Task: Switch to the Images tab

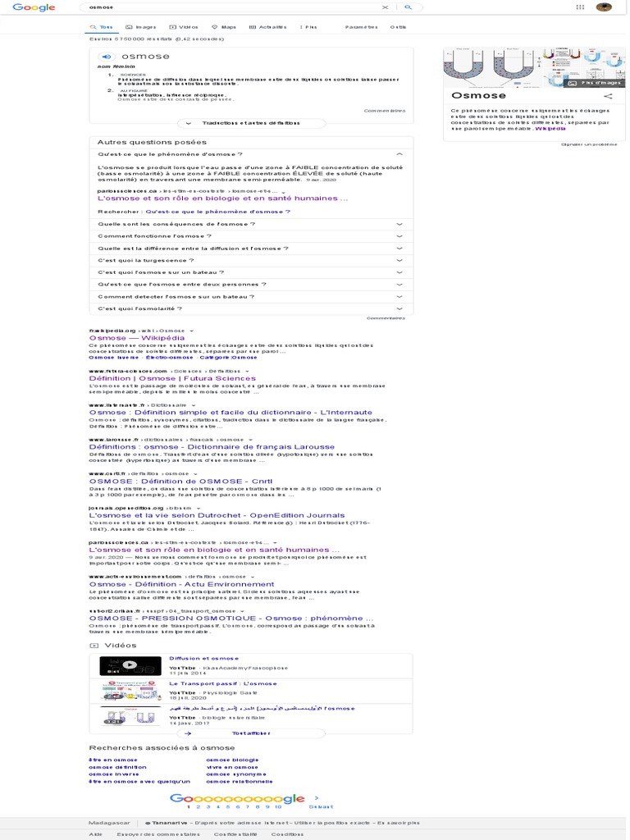Action: (x=141, y=27)
